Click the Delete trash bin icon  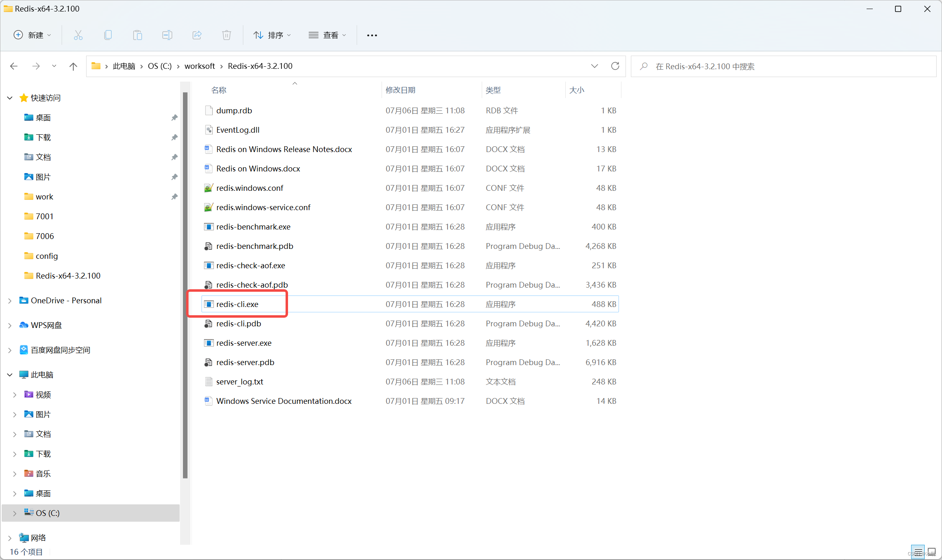pos(227,35)
